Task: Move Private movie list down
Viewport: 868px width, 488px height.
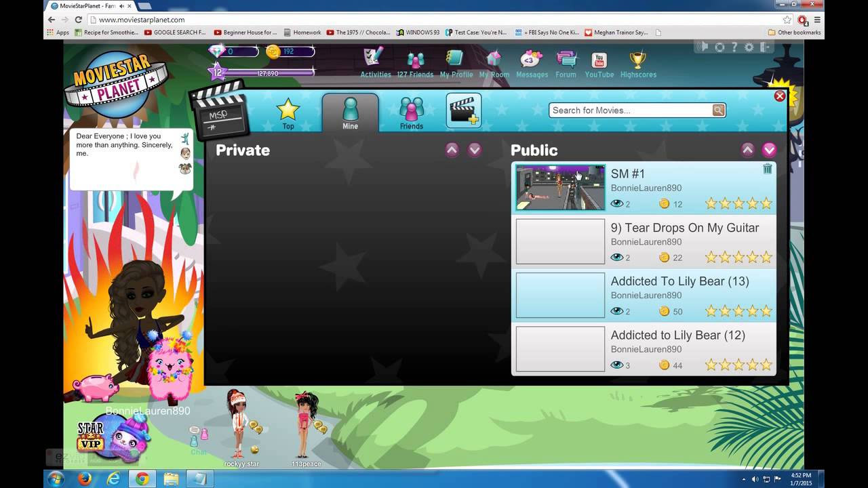Action: coord(475,150)
